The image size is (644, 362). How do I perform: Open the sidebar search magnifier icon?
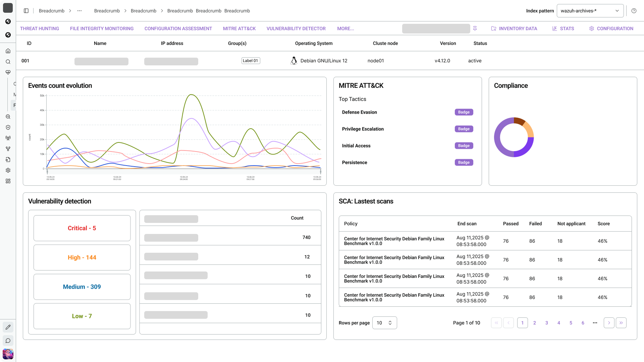click(x=8, y=62)
